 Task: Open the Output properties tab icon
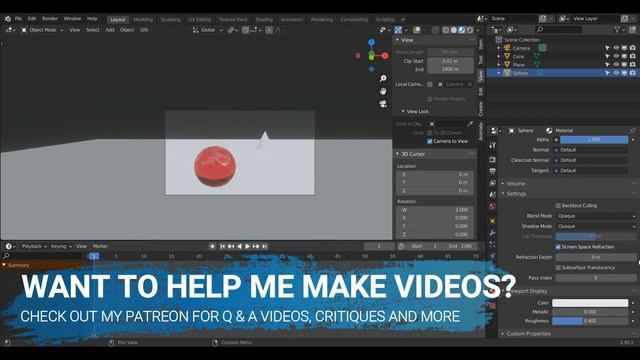pos(492,171)
